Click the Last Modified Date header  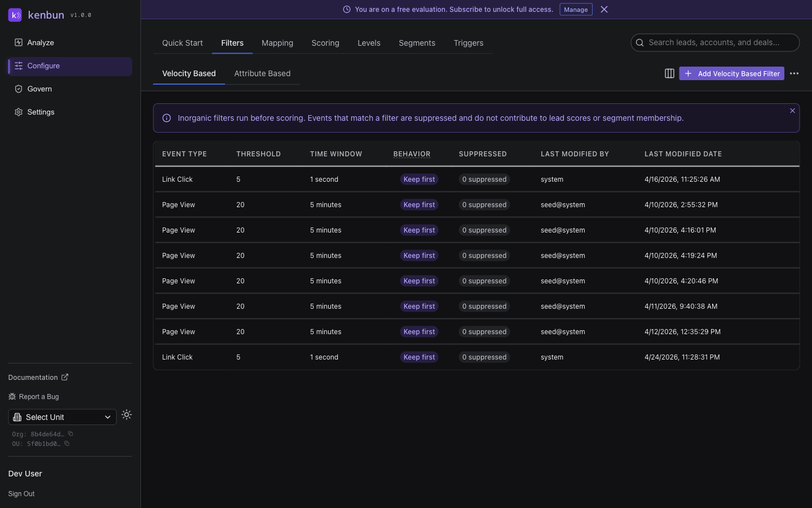pos(683,154)
